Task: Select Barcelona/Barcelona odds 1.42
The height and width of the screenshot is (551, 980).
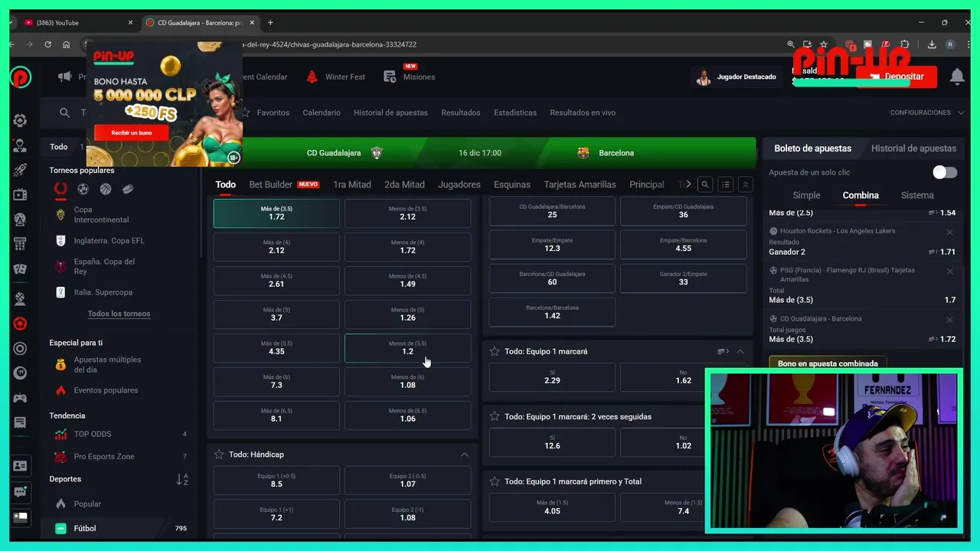Action: pos(552,312)
